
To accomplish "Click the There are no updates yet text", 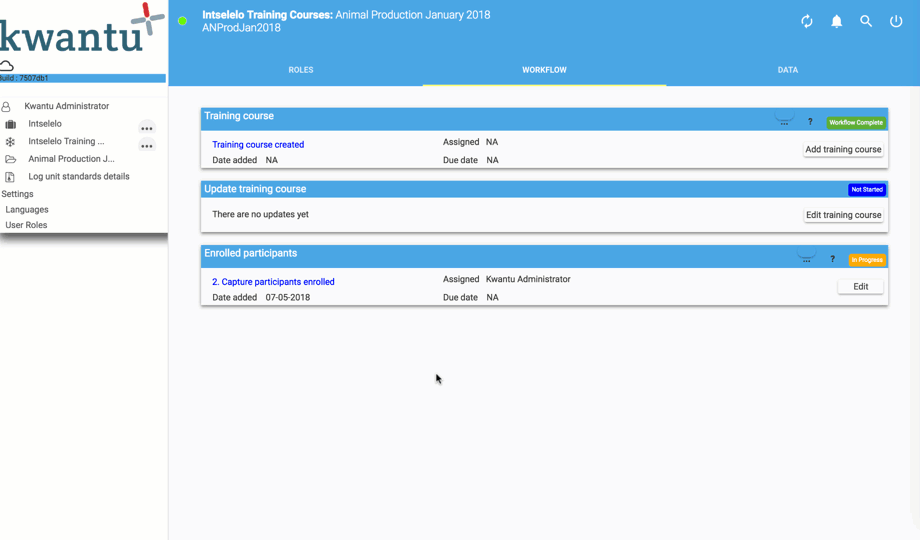I will (x=261, y=214).
